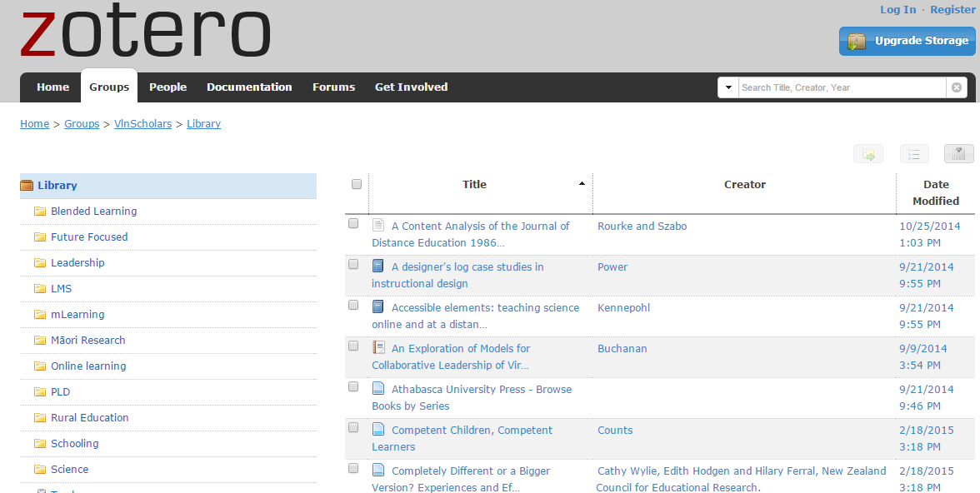980x493 pixels.
Task: Toggle the Title column sort arrow
Action: [x=582, y=182]
